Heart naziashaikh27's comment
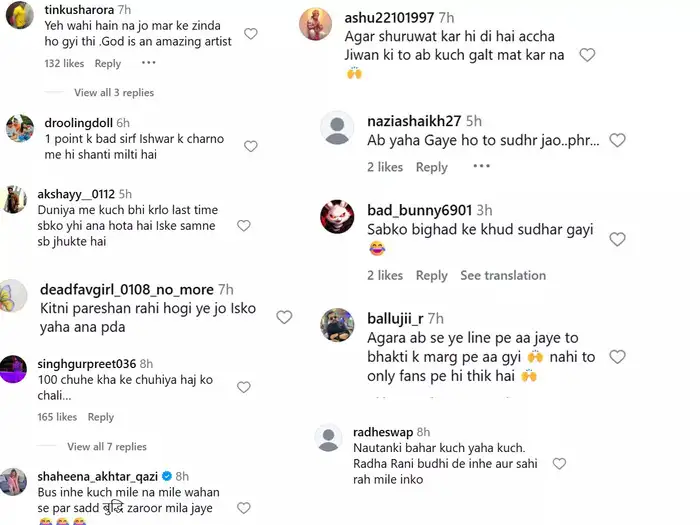Screen dimensions: 700x525 click(617, 140)
